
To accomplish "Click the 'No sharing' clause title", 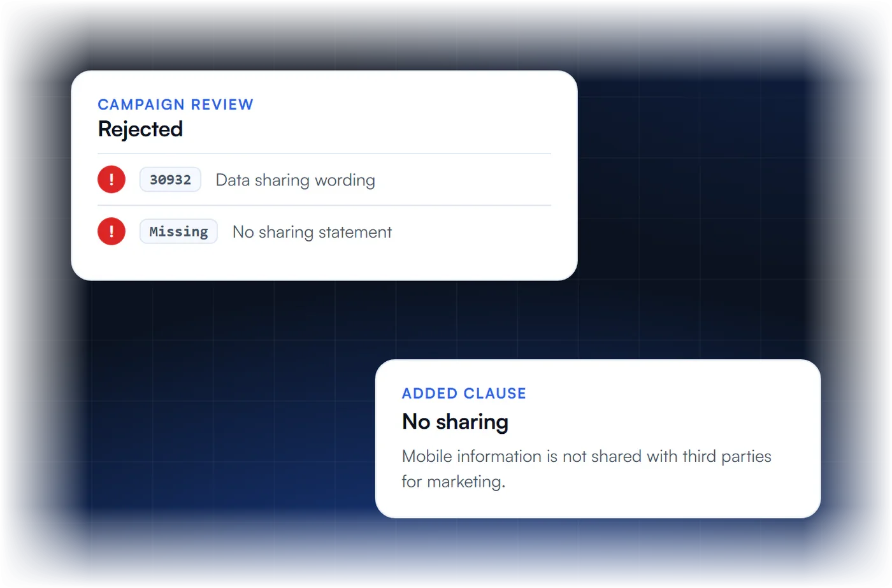I will (455, 422).
